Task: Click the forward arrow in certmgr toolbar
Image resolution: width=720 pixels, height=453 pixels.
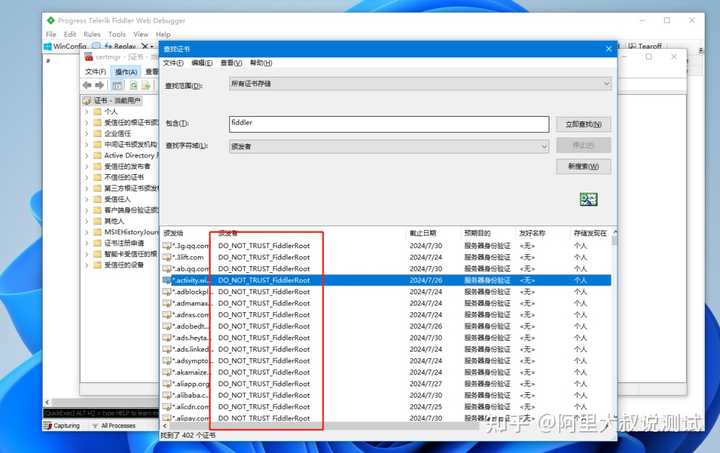Action: (100, 85)
